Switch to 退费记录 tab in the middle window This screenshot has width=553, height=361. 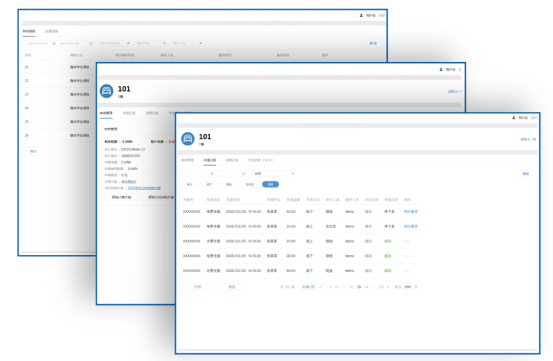click(152, 113)
